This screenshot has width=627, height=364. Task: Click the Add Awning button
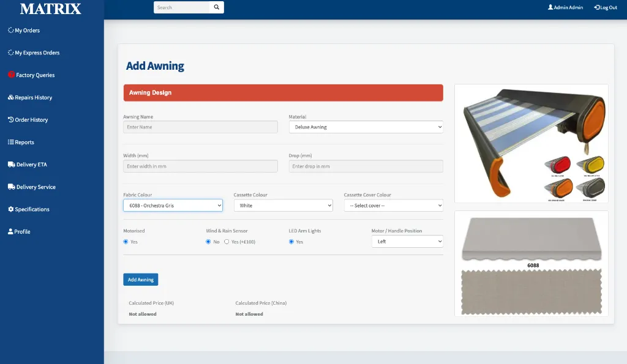pos(140,280)
